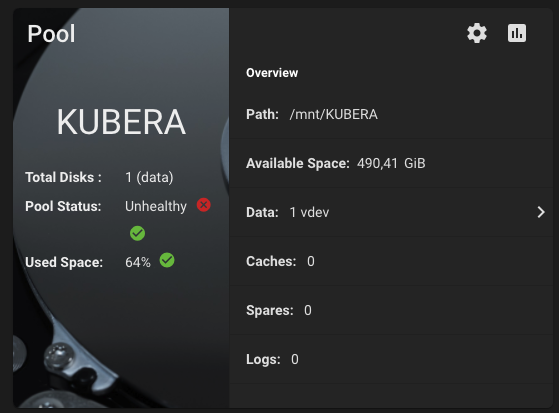Select the Available Space 490,41 GiB value
The image size is (559, 413).
tap(391, 163)
